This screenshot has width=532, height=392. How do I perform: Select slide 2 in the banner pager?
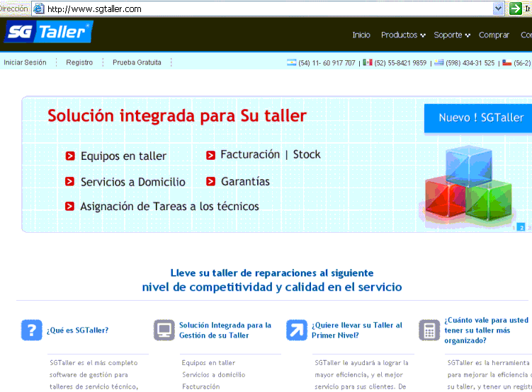(x=522, y=228)
